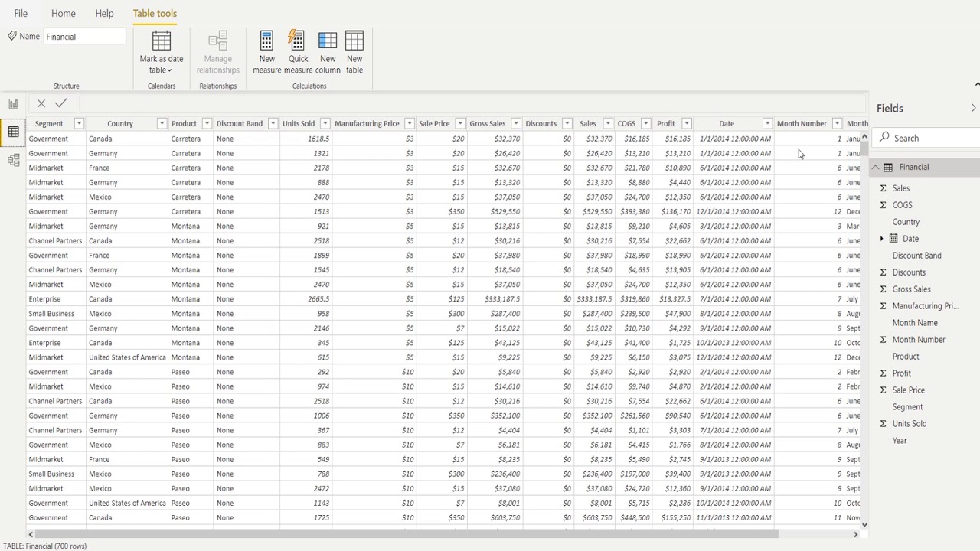
Task: Click the search magnifier icon in Fields
Action: pyautogui.click(x=884, y=138)
